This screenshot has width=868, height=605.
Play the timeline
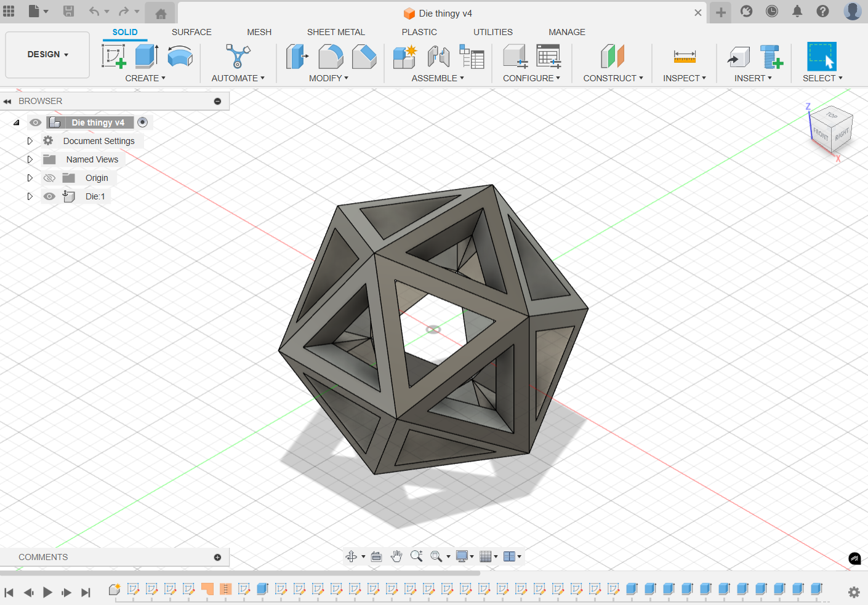pos(47,592)
